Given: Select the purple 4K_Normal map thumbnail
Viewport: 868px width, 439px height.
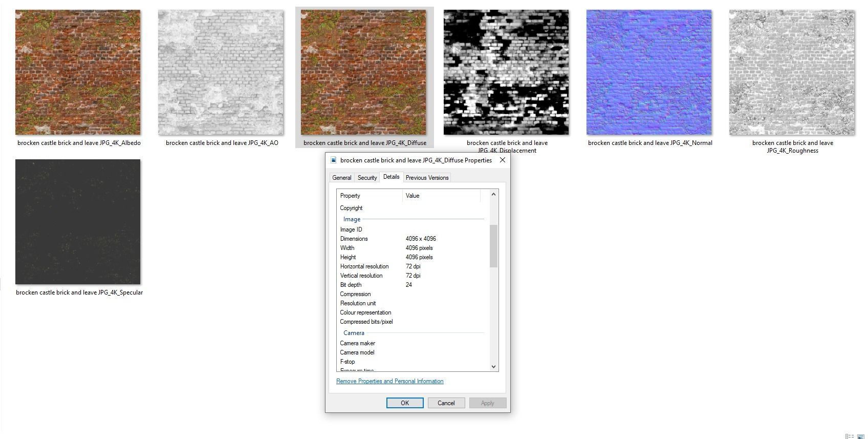Looking at the screenshot, I should click(649, 72).
